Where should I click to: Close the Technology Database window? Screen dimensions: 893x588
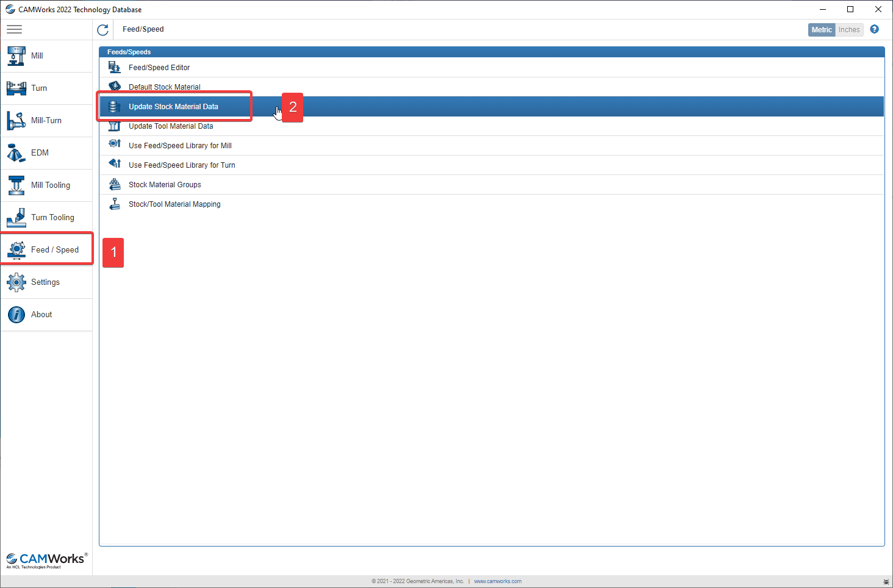pyautogui.click(x=878, y=9)
